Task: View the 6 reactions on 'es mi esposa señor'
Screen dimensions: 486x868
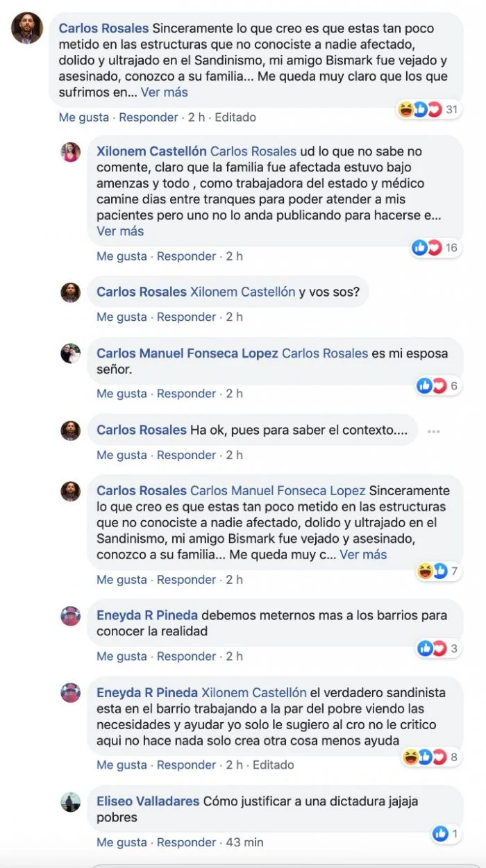Action: point(439,386)
